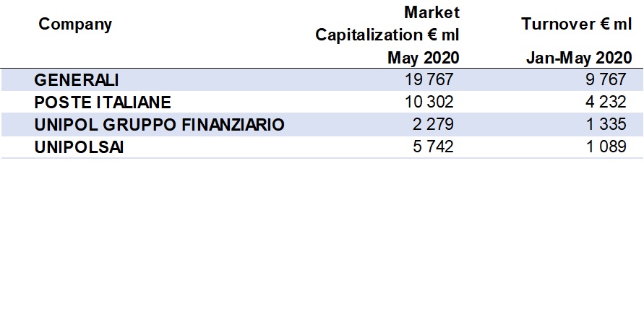This screenshot has width=644, height=332.
Task: Click the turnover value 1 335
Action: click(x=606, y=125)
